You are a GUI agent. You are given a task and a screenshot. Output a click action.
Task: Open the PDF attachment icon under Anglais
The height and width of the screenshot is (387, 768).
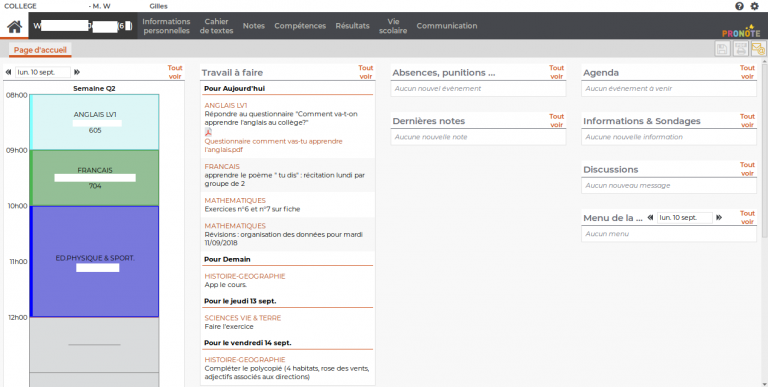tap(208, 132)
